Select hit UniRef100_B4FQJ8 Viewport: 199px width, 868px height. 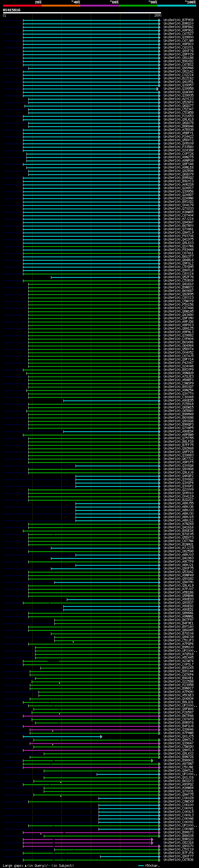pos(178,726)
